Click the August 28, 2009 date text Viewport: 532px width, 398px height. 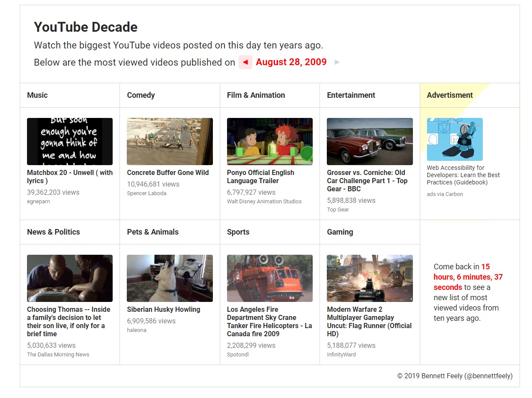coord(291,62)
